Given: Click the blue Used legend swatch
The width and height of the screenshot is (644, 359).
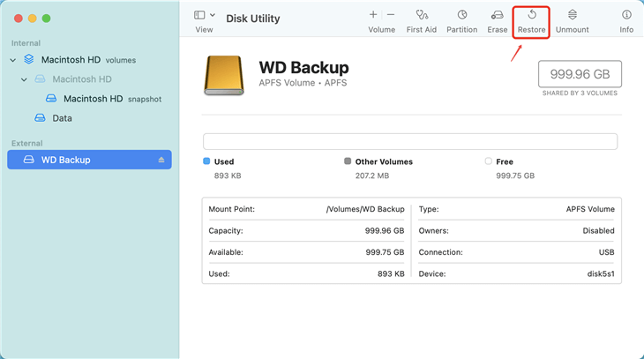Looking at the screenshot, I should 206,161.
